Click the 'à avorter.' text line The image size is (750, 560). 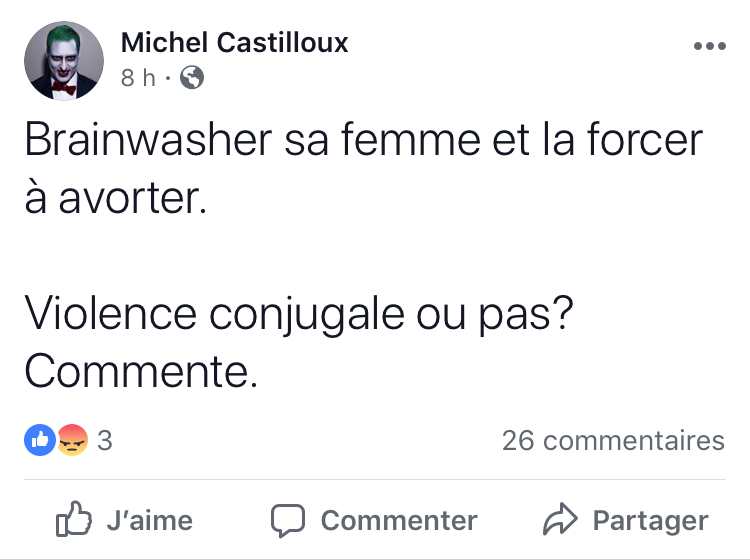(x=116, y=198)
